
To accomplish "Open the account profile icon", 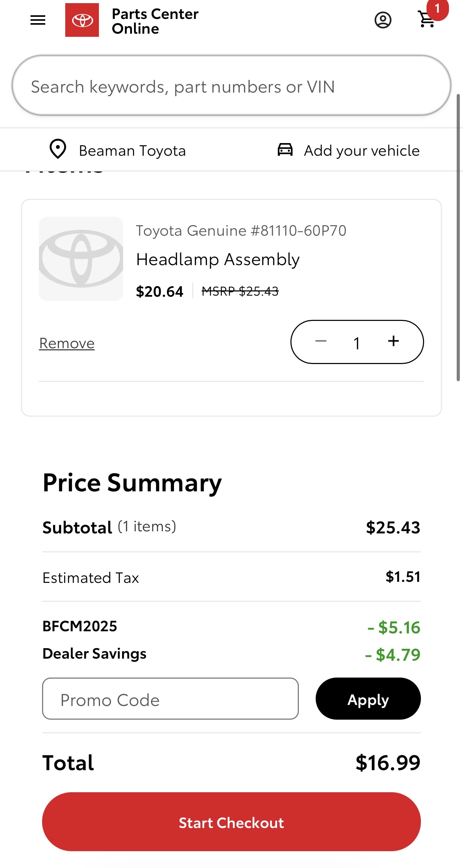I will pos(383,20).
